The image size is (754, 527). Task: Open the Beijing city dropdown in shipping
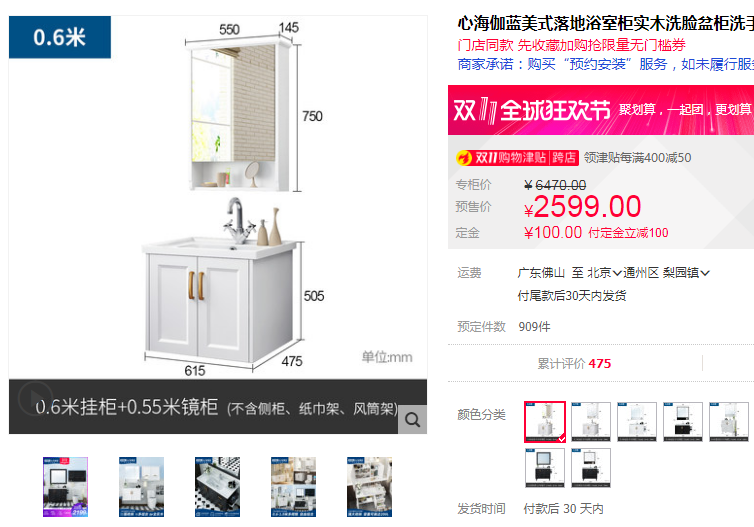[604, 273]
